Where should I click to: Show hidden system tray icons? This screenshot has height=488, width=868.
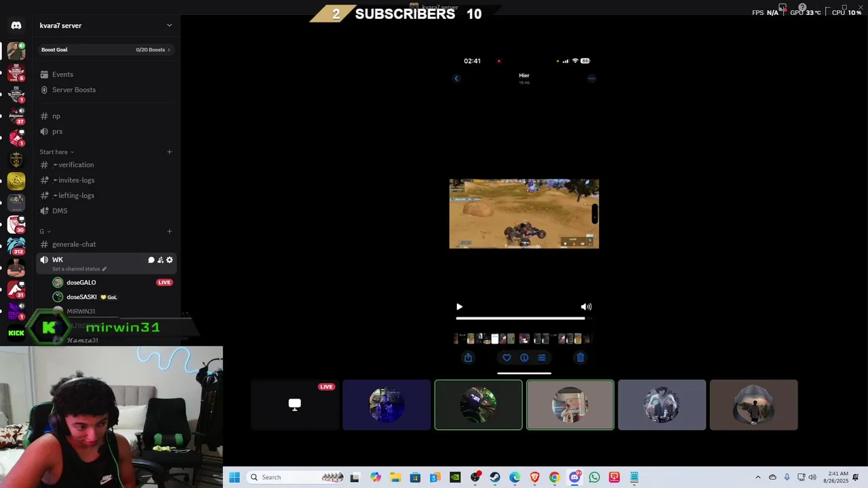pyautogui.click(x=758, y=477)
